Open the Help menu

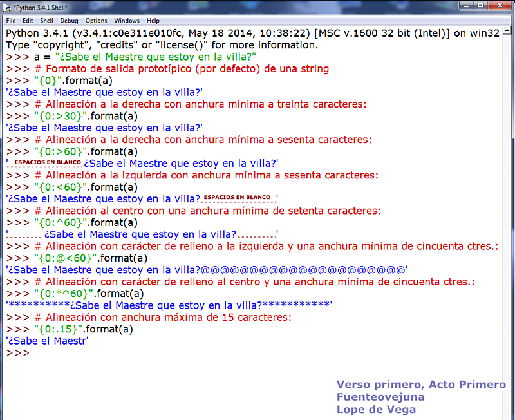[153, 20]
